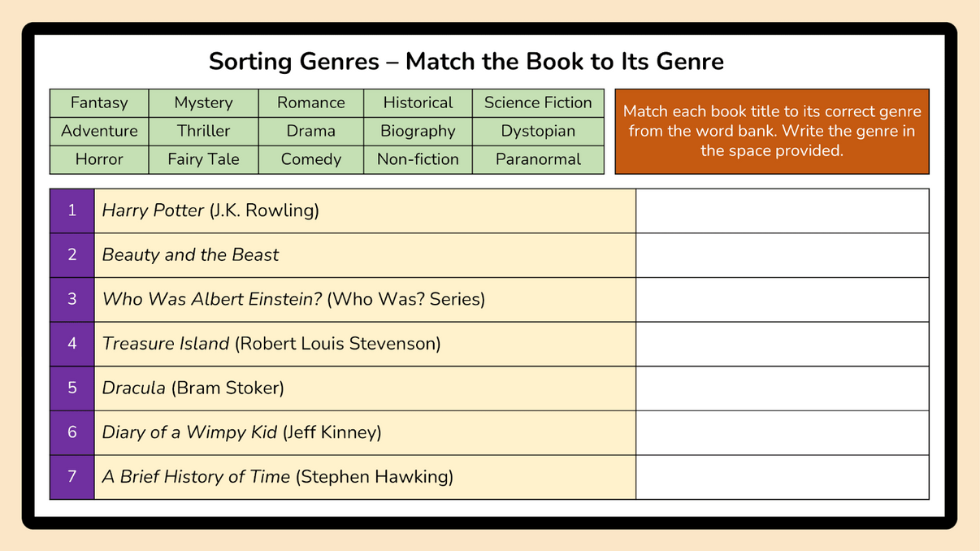Click the purple number 1 cell
This screenshot has height=551, width=980.
pos(72,210)
